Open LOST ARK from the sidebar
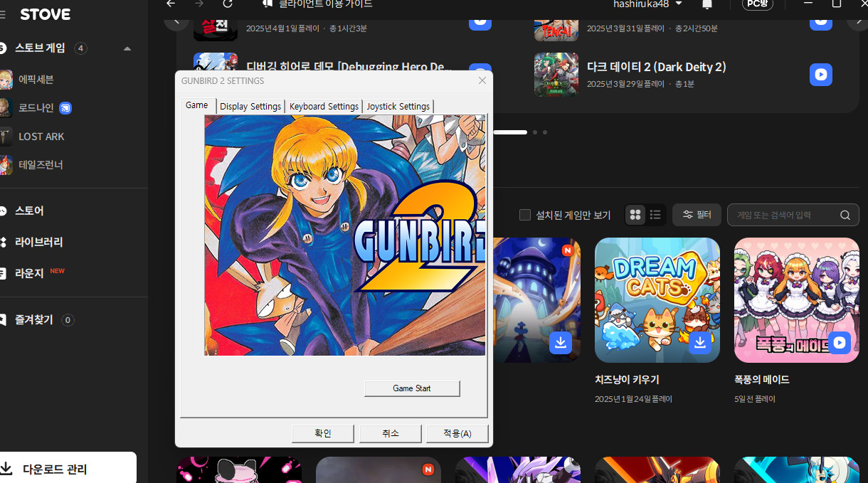Screen dimensions: 868x483 pyautogui.click(x=41, y=136)
